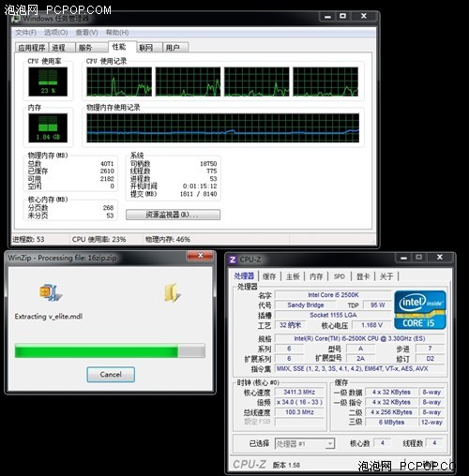Image resolution: width=469 pixels, height=476 pixels.
Task: Switch to the 进程 tab in Task Manager
Action: (x=62, y=48)
